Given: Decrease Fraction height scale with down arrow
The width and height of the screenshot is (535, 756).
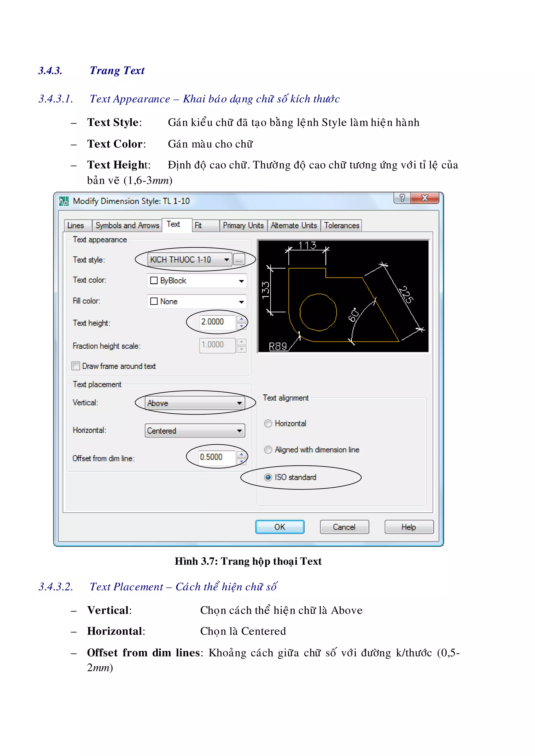Looking at the screenshot, I should (x=241, y=349).
